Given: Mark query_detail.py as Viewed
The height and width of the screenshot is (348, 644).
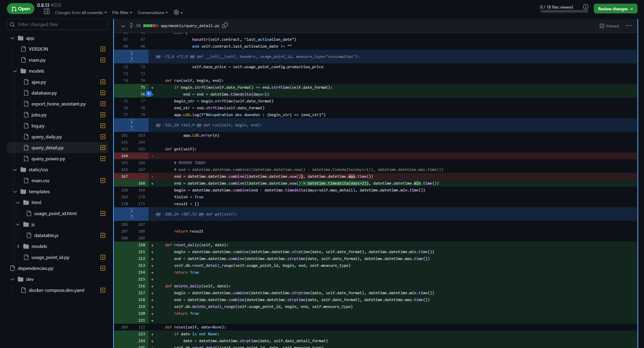Looking at the screenshot, I should point(601,25).
